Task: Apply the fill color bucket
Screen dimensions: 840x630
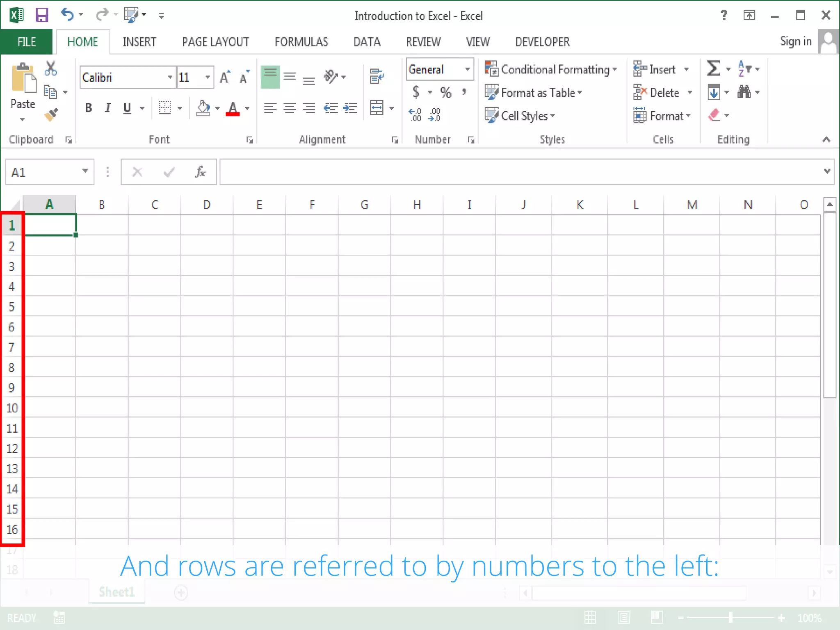Action: point(203,108)
